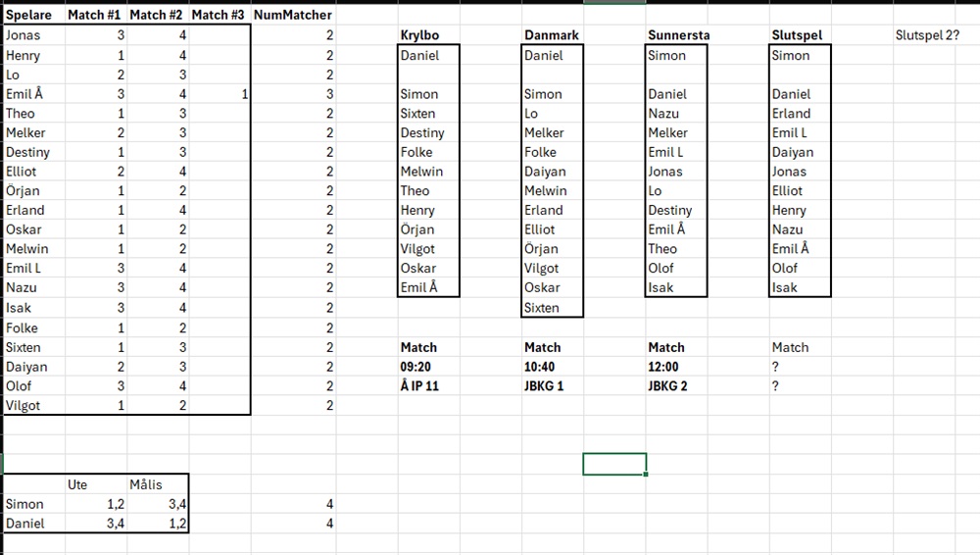Click the 12:00 match time cell
The image size is (980, 555).
665,367
